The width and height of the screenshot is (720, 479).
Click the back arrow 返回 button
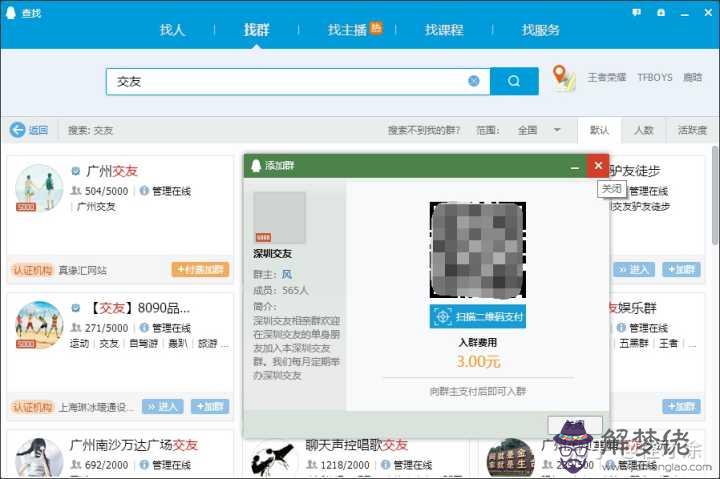29,130
